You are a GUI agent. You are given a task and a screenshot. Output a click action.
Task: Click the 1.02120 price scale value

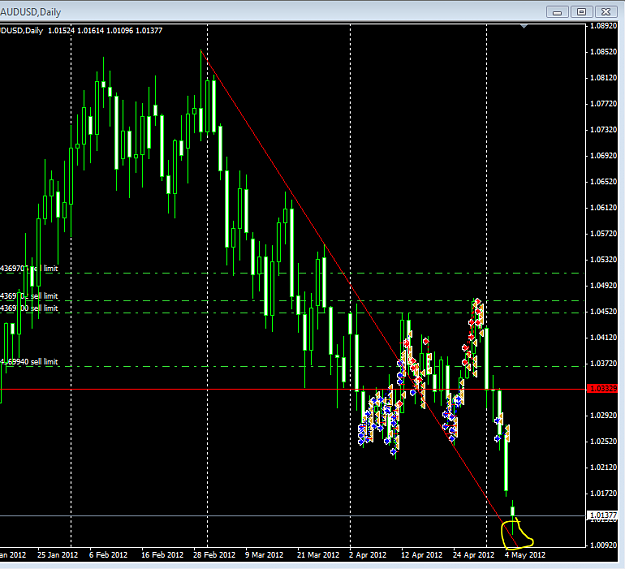coord(603,467)
